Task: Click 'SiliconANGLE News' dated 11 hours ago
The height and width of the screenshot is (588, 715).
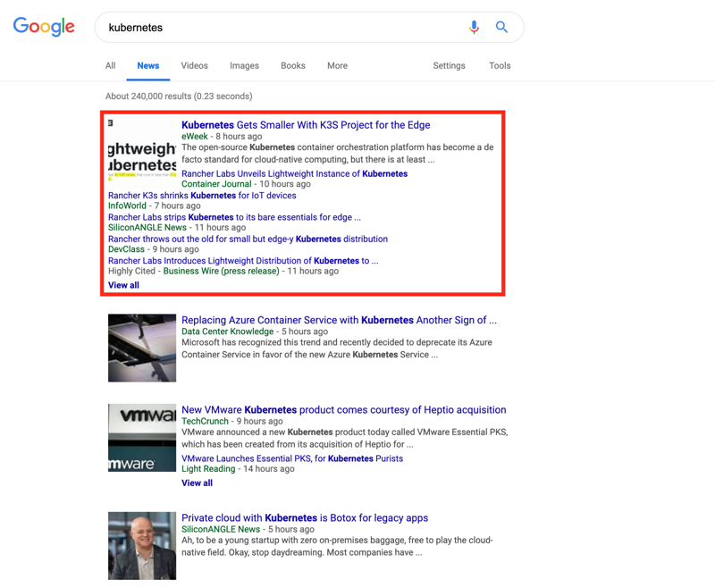Action: (147, 228)
